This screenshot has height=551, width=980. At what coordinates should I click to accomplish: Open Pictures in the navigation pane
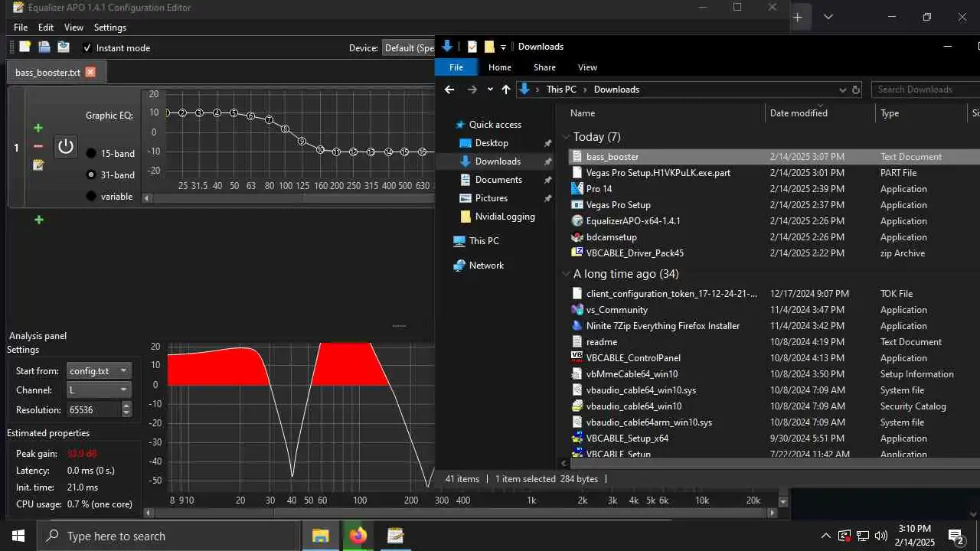pos(491,198)
